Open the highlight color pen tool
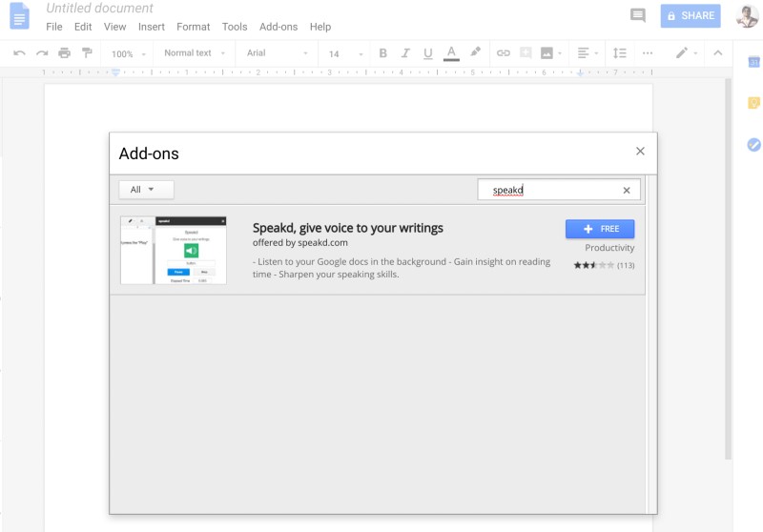This screenshot has width=763, height=532. [475, 52]
